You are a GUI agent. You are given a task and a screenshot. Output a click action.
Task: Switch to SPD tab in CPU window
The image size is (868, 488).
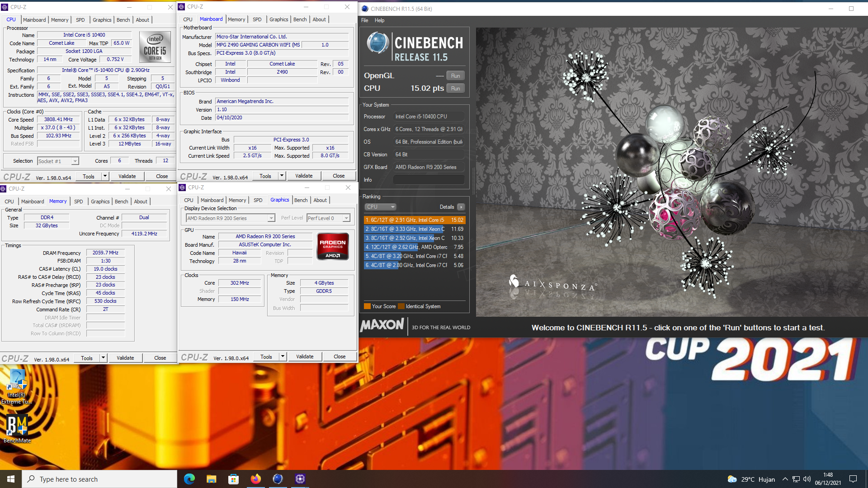(x=80, y=20)
